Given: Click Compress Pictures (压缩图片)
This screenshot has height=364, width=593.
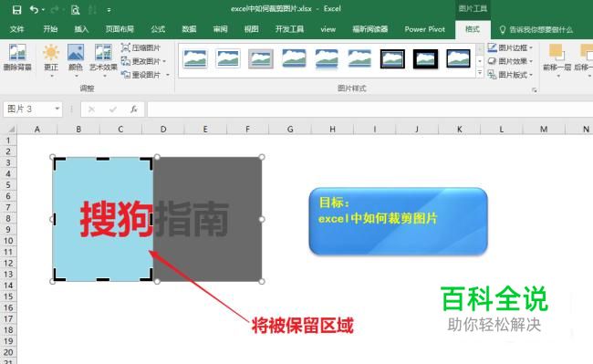Looking at the screenshot, I should 140,47.
